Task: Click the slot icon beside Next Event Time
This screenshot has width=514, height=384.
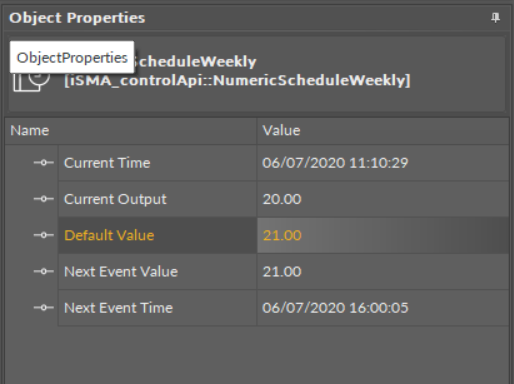Action: 44,308
